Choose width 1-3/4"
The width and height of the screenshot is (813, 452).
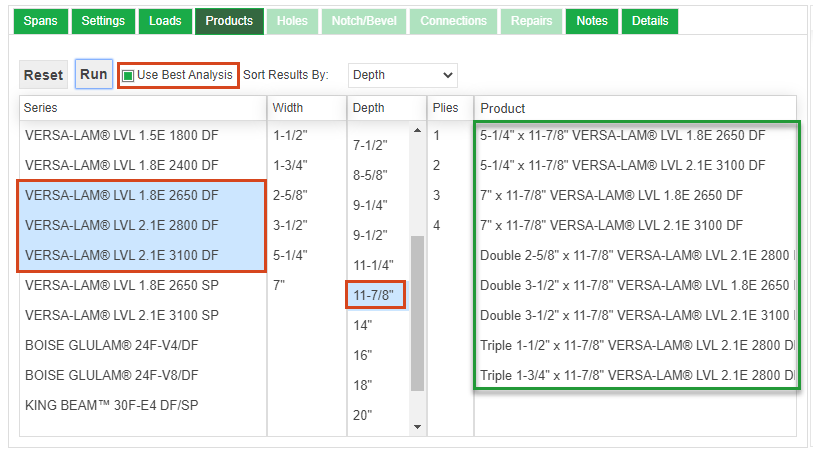(x=306, y=165)
